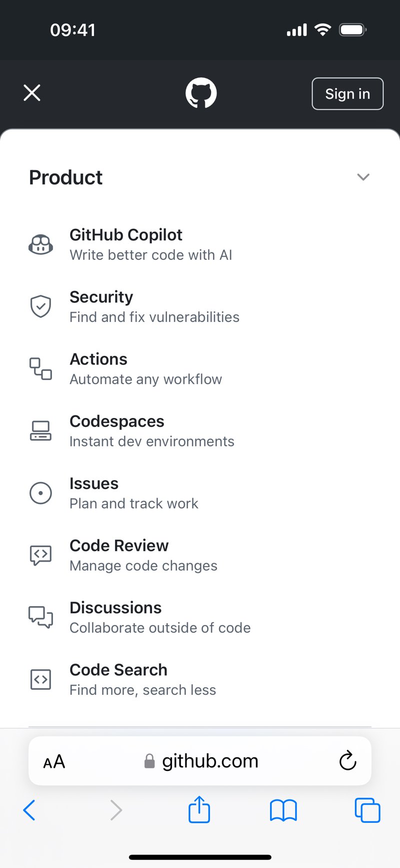This screenshot has height=868, width=400.
Task: Select the Discussions speech bubbles icon
Action: pyautogui.click(x=40, y=617)
